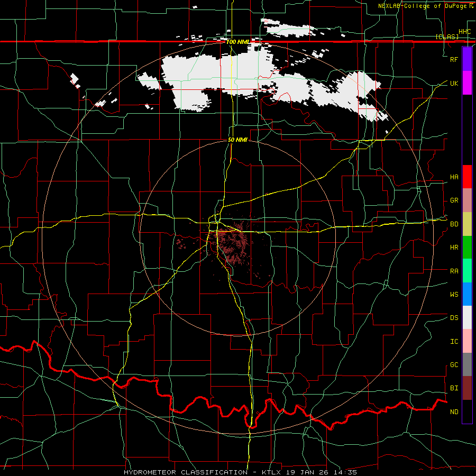The width and height of the screenshot is (476, 476).
Task: Click the DS white legend color swatch
Action: (x=467, y=317)
